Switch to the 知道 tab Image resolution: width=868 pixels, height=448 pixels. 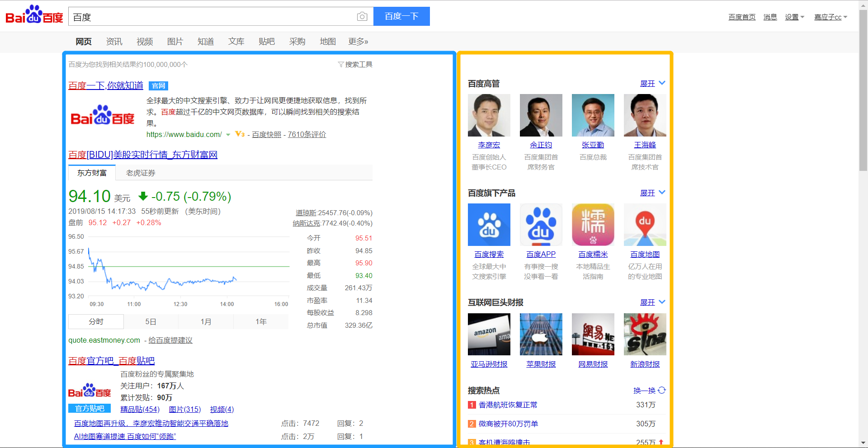(x=206, y=42)
